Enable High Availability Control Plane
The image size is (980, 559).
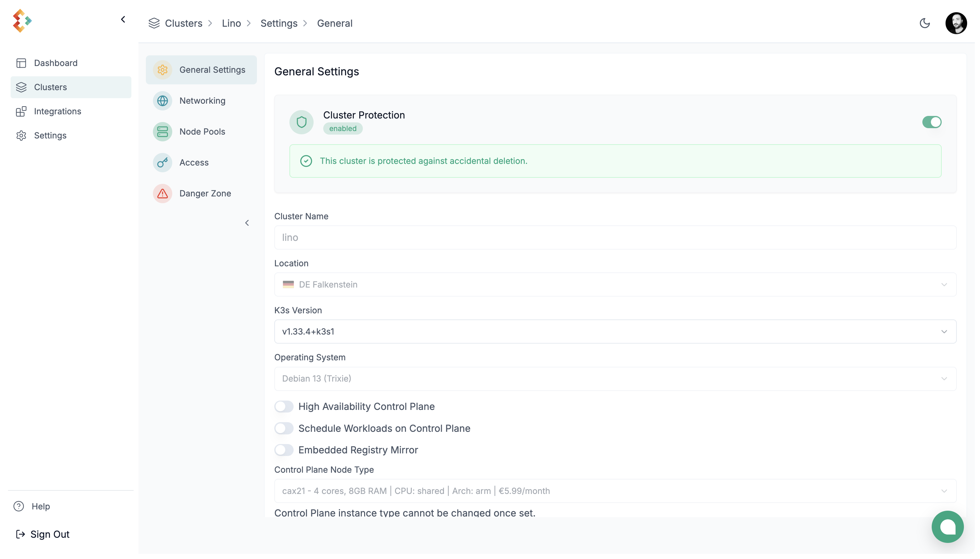[284, 407]
